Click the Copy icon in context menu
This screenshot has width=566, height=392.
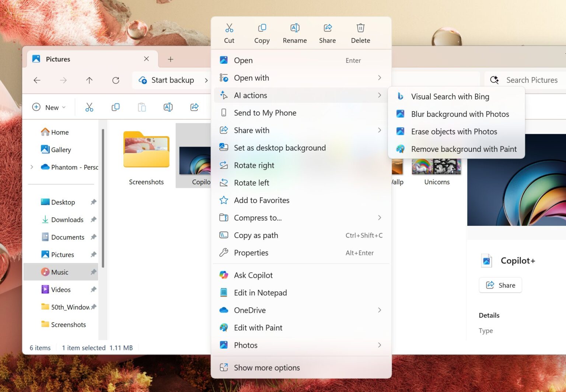pyautogui.click(x=262, y=28)
